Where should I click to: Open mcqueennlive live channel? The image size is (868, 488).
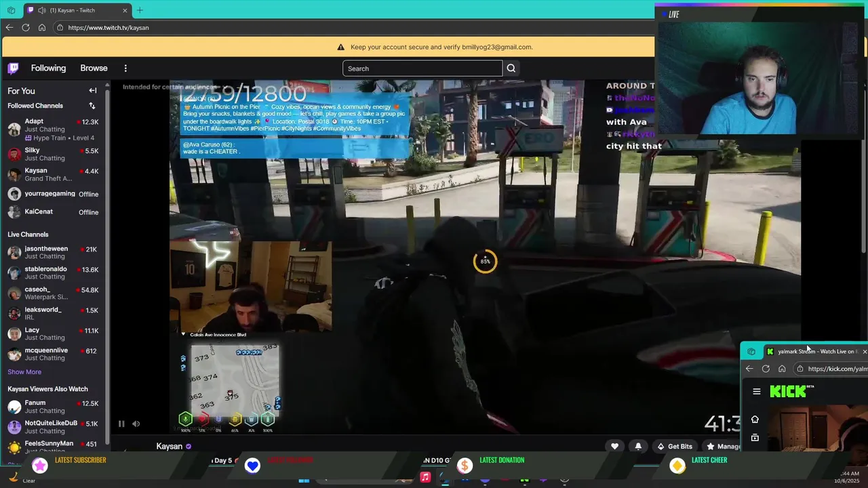point(54,354)
